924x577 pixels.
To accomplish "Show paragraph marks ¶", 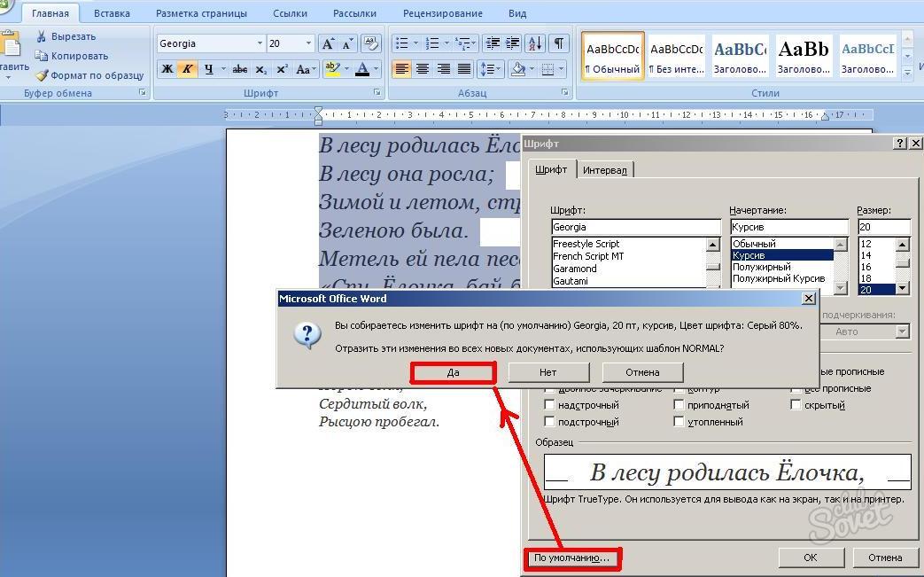I will point(559,43).
